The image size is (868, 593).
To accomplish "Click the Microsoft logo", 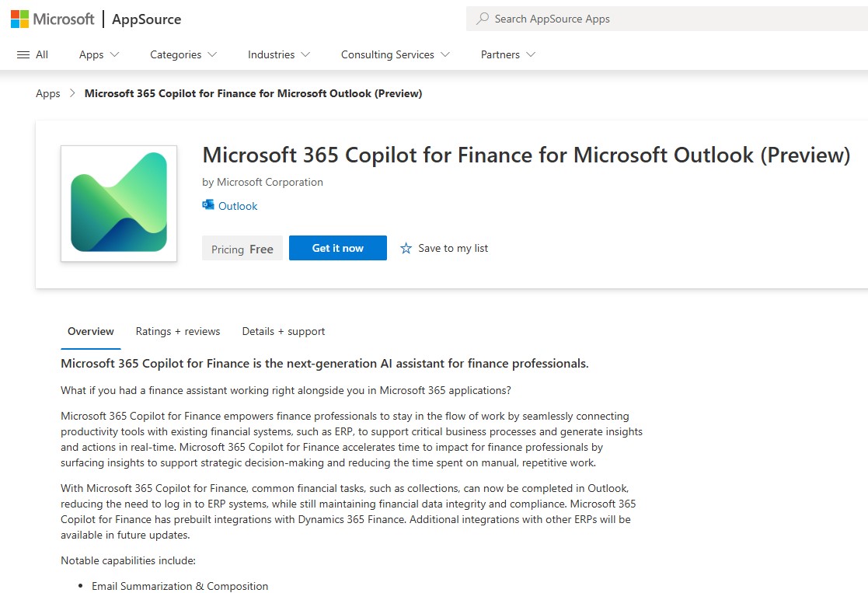I will [x=53, y=19].
